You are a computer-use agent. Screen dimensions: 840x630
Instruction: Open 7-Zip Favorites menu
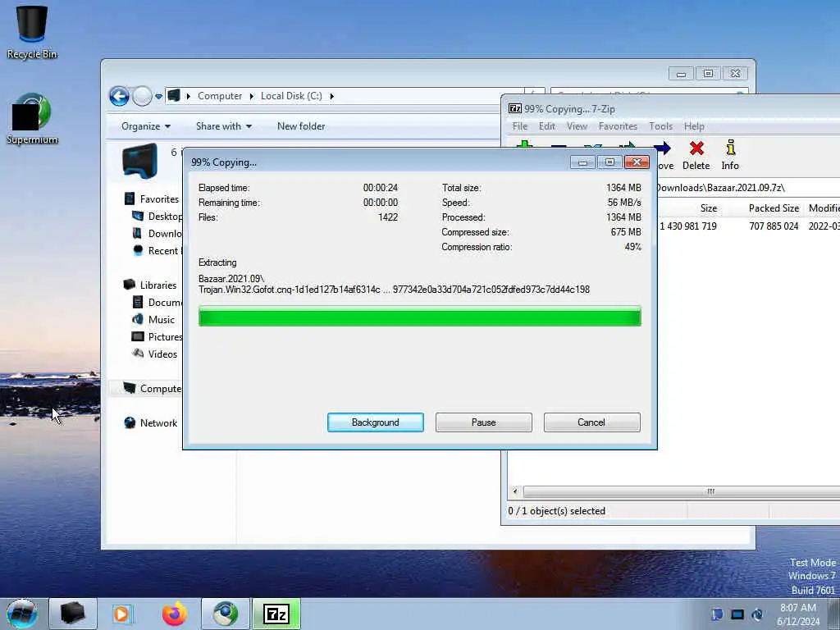[x=618, y=126]
